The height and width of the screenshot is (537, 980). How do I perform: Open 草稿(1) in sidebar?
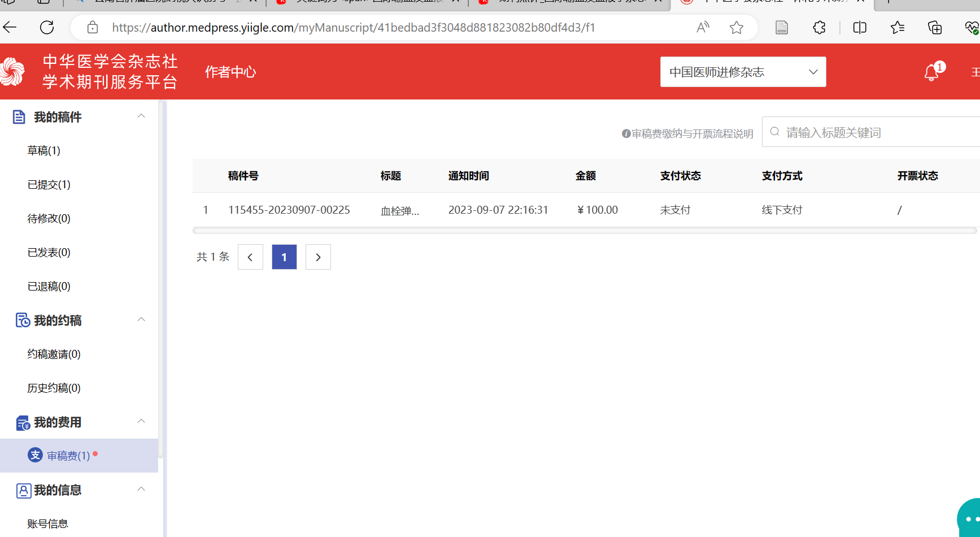(43, 151)
